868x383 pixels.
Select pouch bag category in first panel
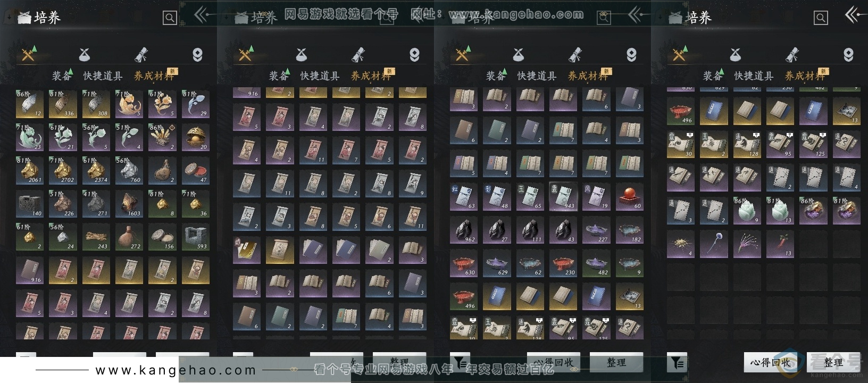pos(84,54)
